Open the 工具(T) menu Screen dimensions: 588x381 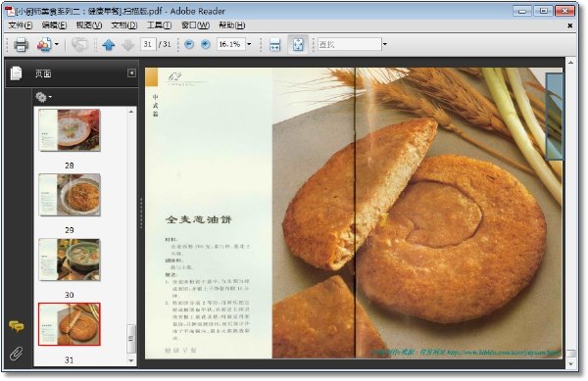pos(159,25)
